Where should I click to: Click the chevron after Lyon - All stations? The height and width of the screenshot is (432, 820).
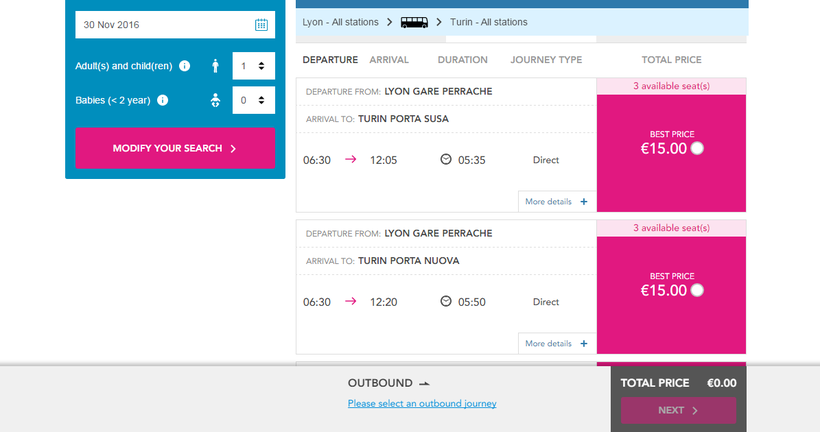pyautogui.click(x=390, y=22)
